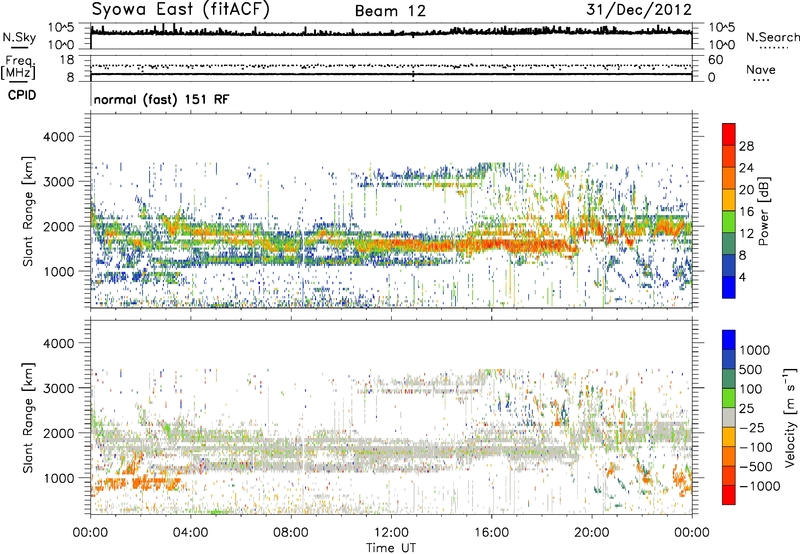Click the blue top of Velocity colorbar
Image resolution: width=800 pixels, height=554 pixels.
click(729, 340)
